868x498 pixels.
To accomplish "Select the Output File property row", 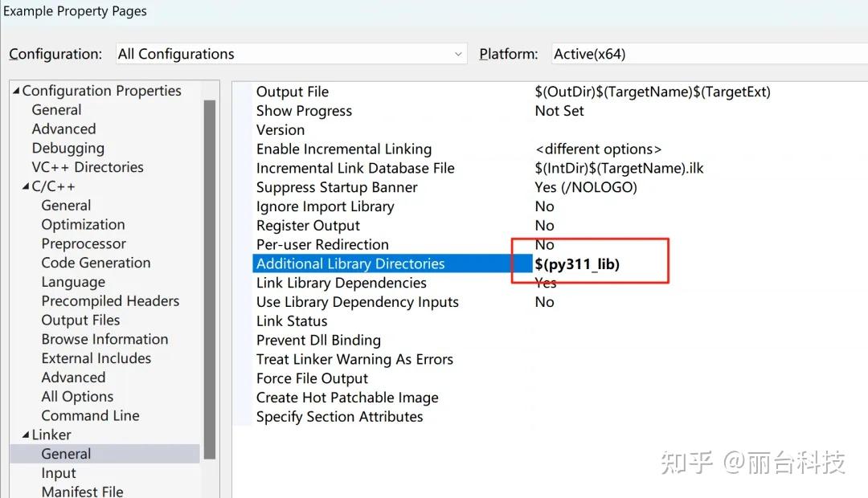I will pos(292,92).
